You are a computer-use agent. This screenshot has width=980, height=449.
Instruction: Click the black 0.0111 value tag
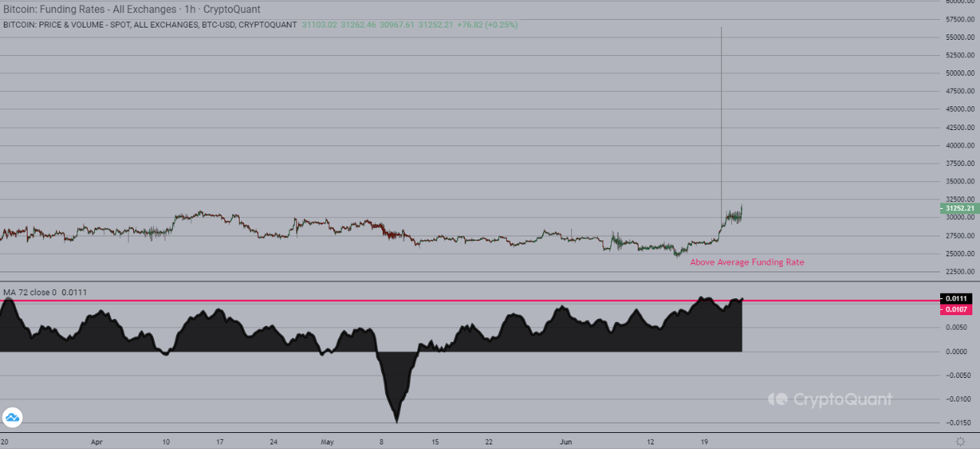point(955,298)
